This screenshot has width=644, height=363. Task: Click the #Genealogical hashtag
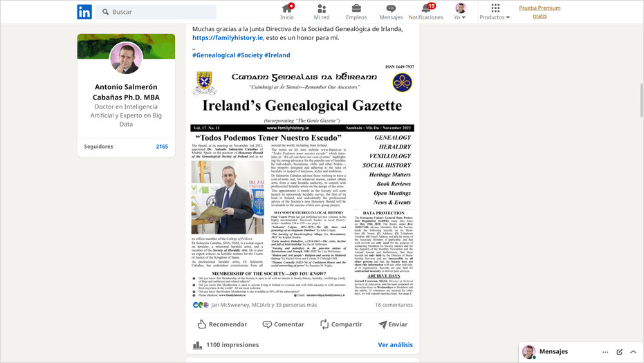214,55
